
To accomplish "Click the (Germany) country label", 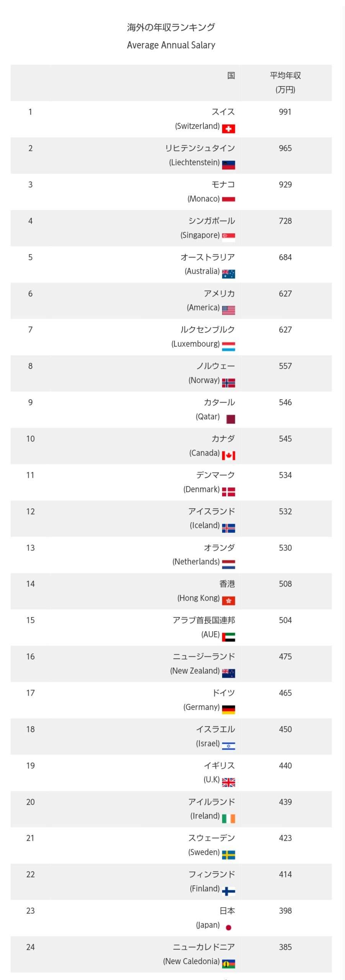I will (x=201, y=707).
